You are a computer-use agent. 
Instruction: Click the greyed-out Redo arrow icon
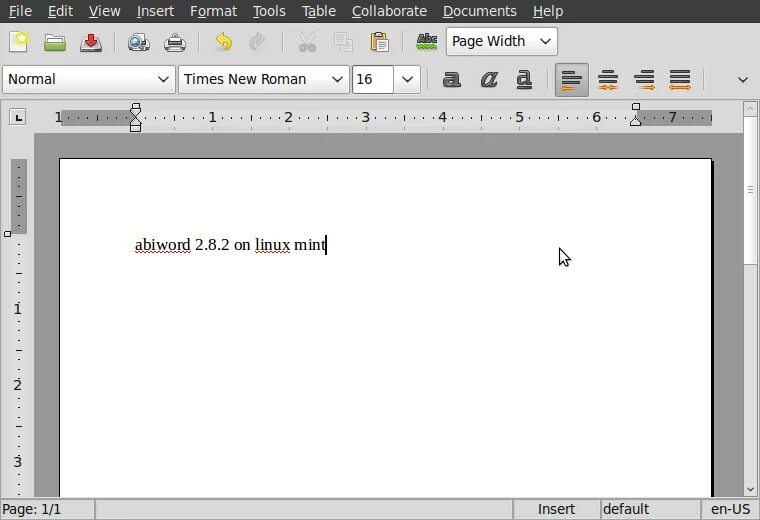pyautogui.click(x=257, y=42)
